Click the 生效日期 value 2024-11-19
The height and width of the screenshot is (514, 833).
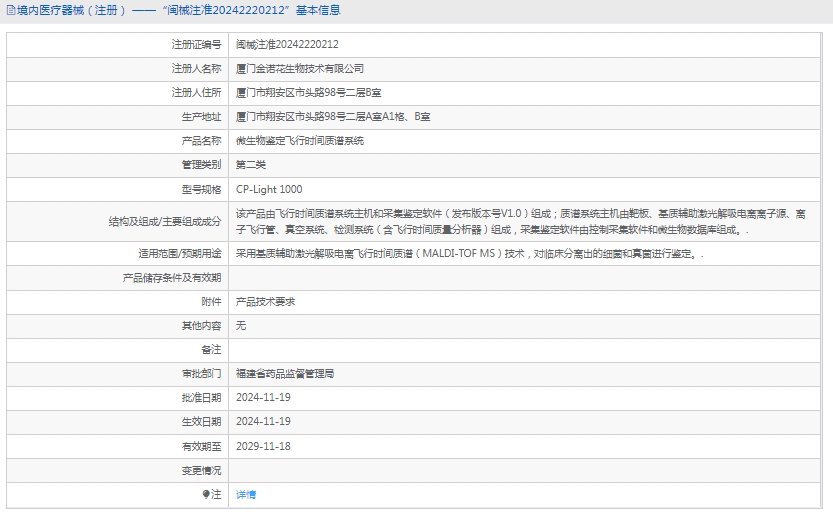[x=263, y=421]
